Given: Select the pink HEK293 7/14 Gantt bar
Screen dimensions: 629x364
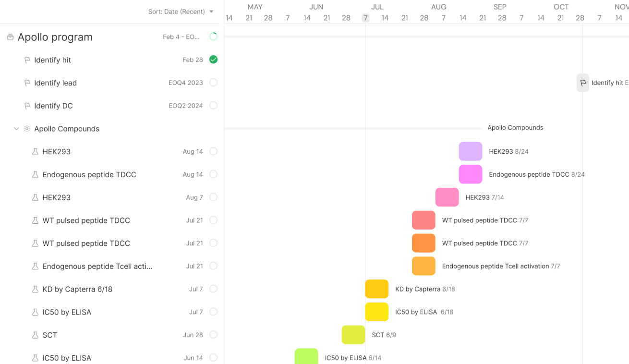Looking at the screenshot, I should [447, 197].
